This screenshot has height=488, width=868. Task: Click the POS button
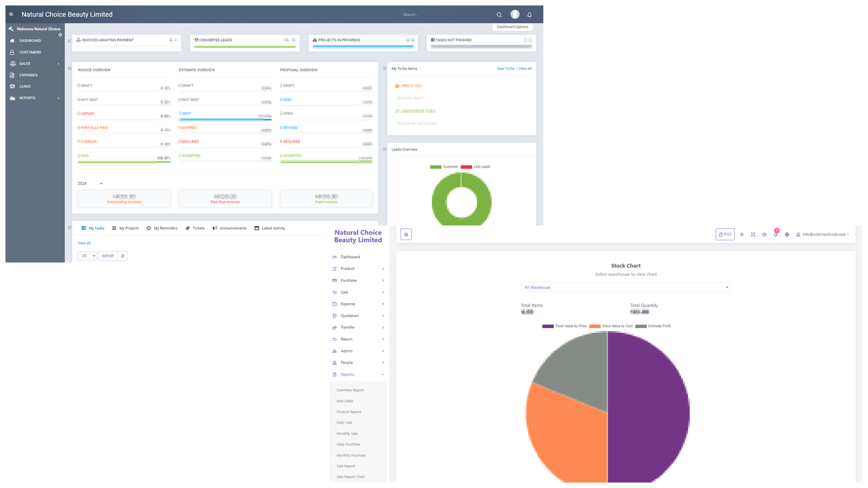pos(725,234)
